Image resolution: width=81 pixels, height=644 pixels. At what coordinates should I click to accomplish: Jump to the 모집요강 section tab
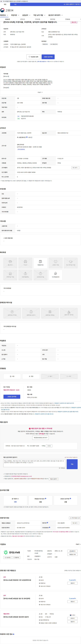pyautogui.click(x=8, y=19)
